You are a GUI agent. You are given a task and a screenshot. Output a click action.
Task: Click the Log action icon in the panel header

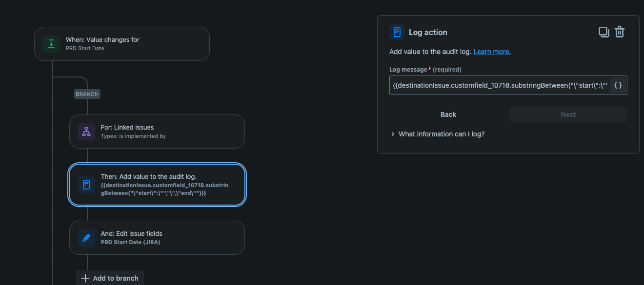(397, 32)
